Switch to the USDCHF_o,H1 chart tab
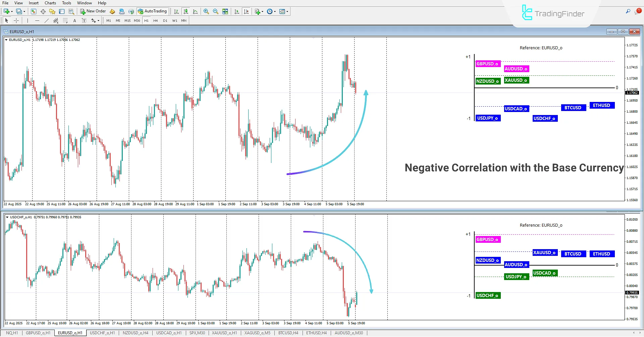The height and width of the screenshot is (337, 644). click(102, 333)
